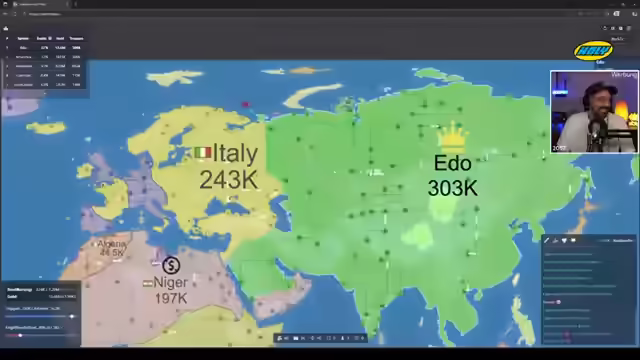This screenshot has width=640, height=360.
Task: Click the Algeria territory label
Action: point(111,248)
